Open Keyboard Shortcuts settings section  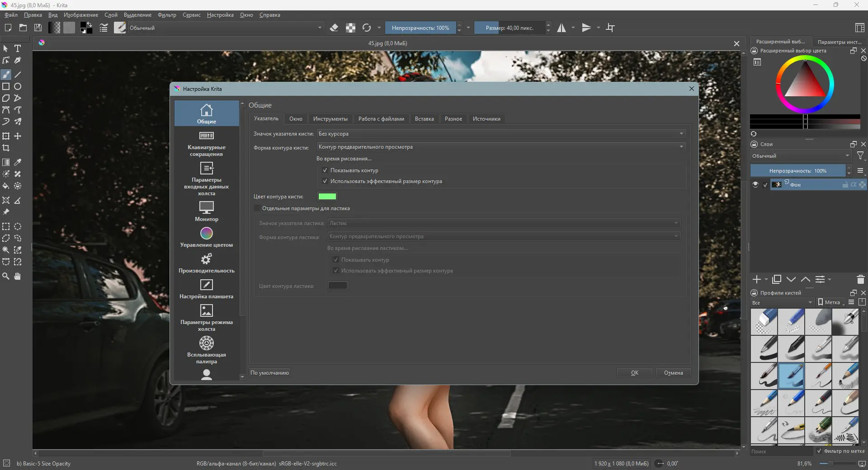tap(207, 144)
